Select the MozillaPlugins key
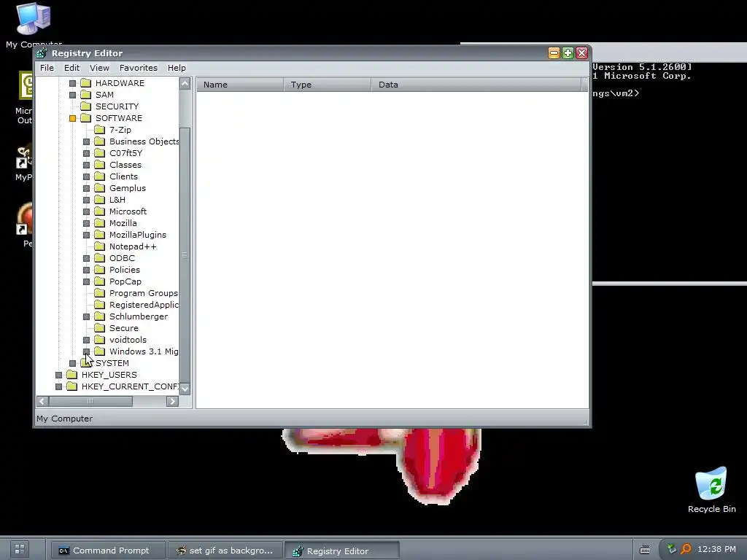This screenshot has width=747, height=560. (138, 235)
